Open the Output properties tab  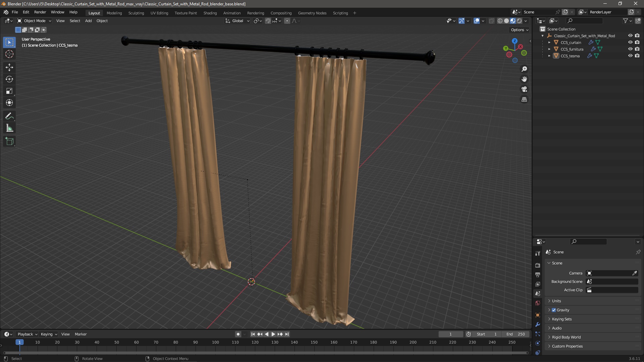coord(538,275)
